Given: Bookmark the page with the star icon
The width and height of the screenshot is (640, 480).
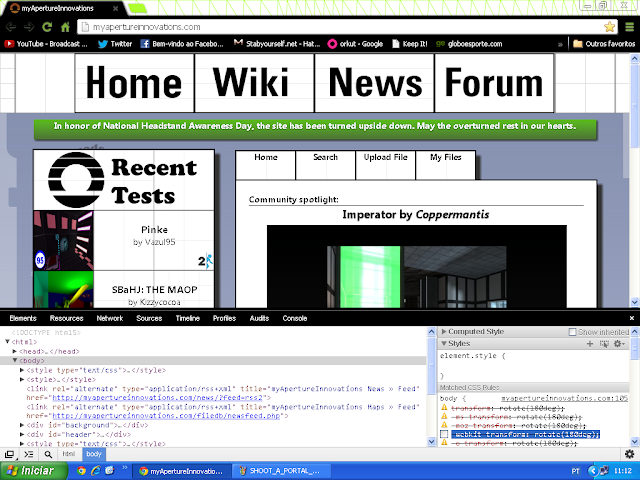Looking at the screenshot, I should [609, 27].
